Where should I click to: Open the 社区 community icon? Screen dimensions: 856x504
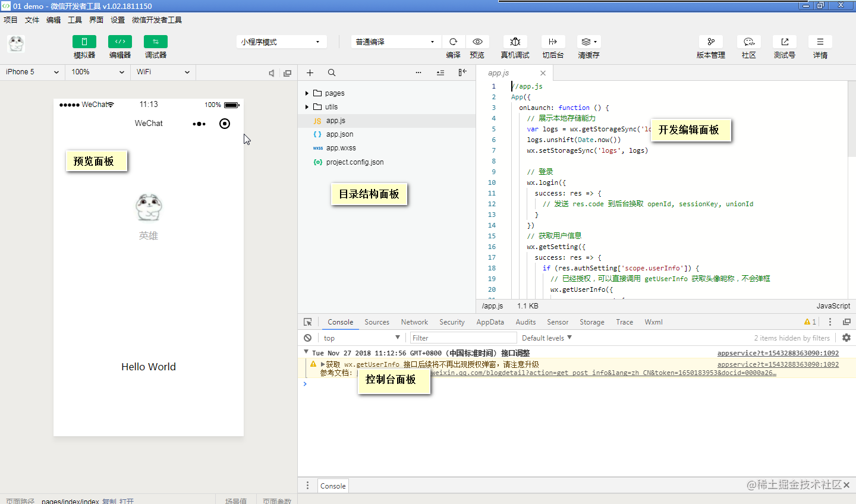tap(749, 42)
